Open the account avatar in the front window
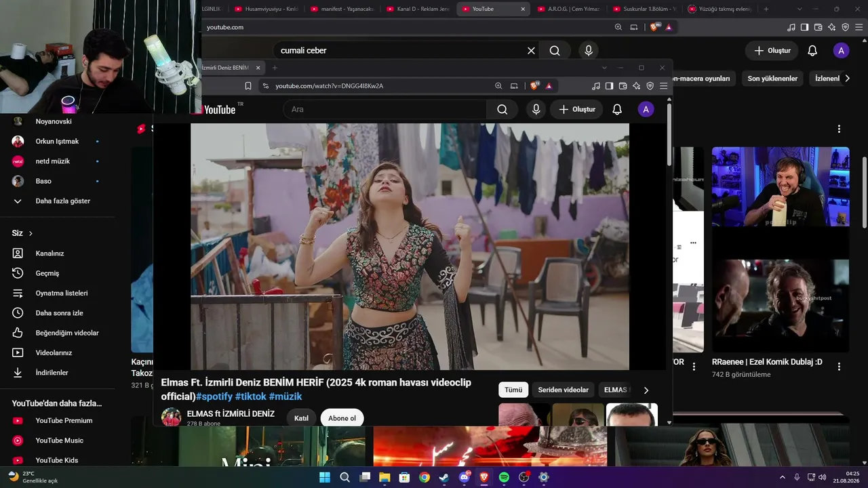 click(646, 110)
